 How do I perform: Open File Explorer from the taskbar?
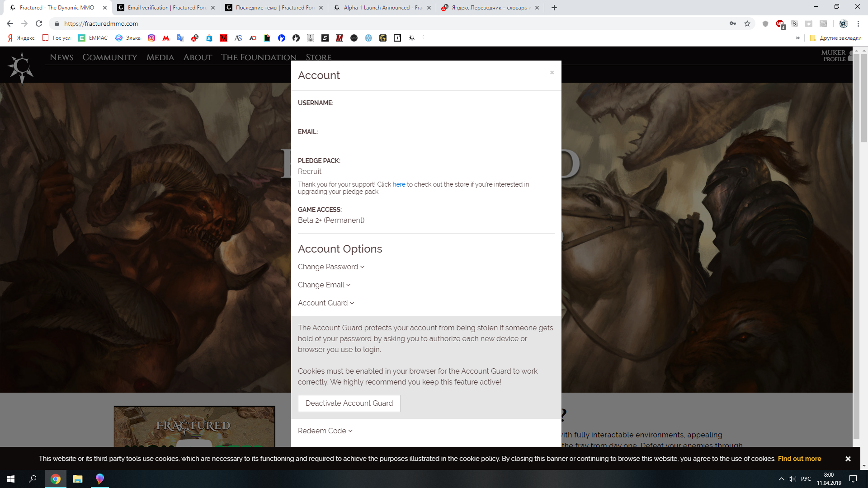coord(78,479)
